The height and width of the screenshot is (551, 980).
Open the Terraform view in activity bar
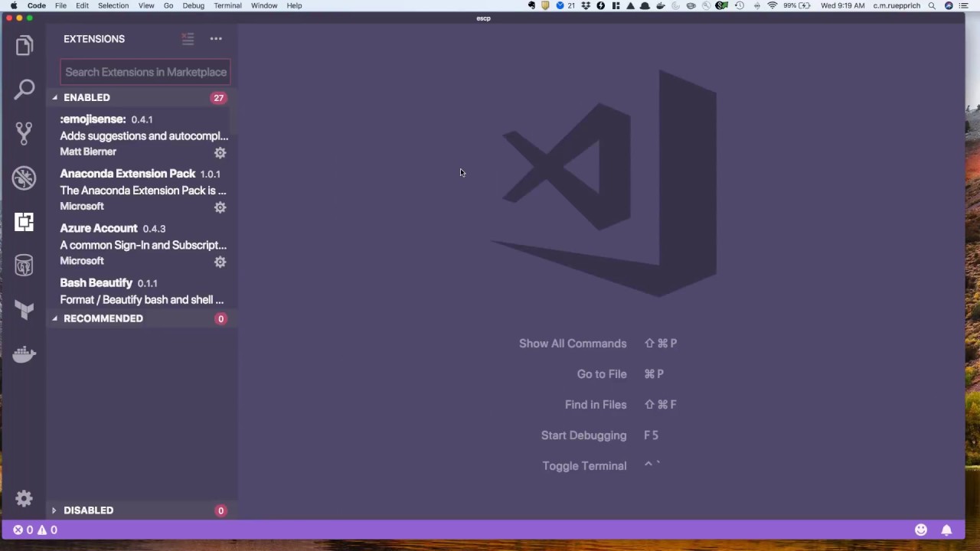tap(24, 309)
